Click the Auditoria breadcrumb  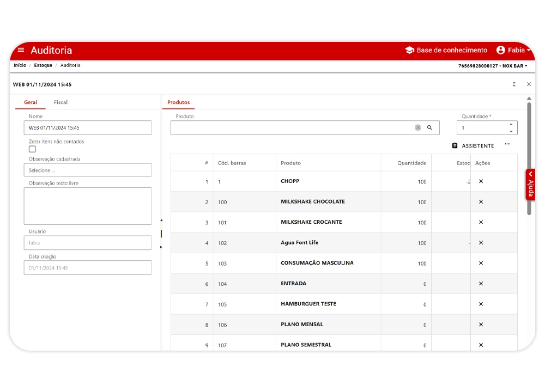70,65
